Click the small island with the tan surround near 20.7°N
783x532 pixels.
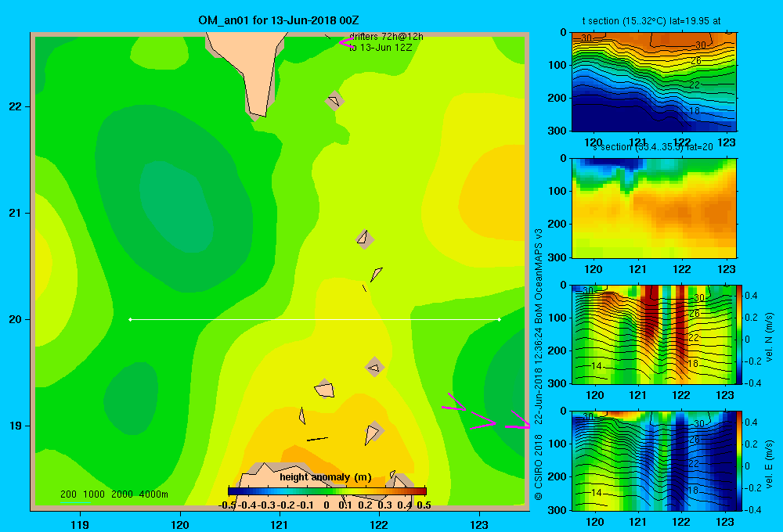tap(365, 239)
